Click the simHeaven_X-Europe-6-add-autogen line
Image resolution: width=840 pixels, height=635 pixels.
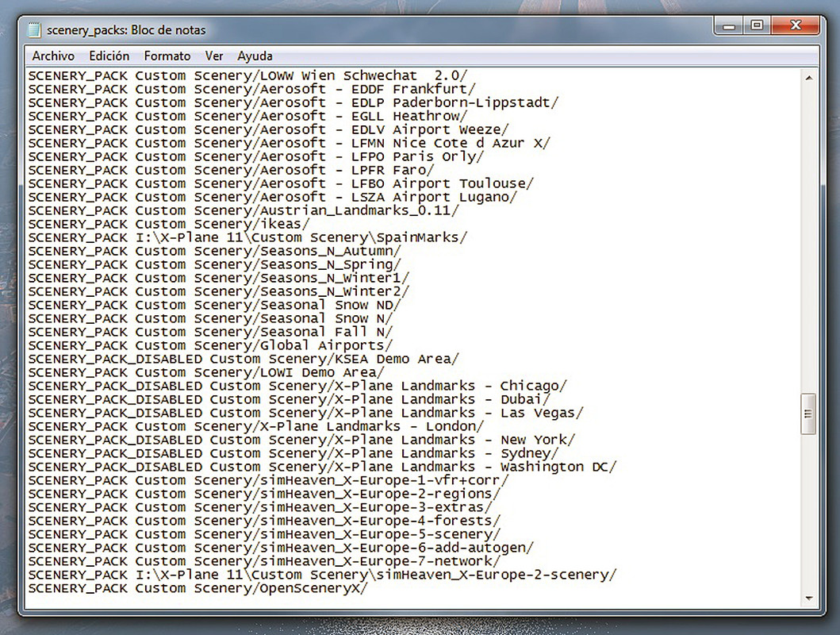pyautogui.click(x=282, y=548)
